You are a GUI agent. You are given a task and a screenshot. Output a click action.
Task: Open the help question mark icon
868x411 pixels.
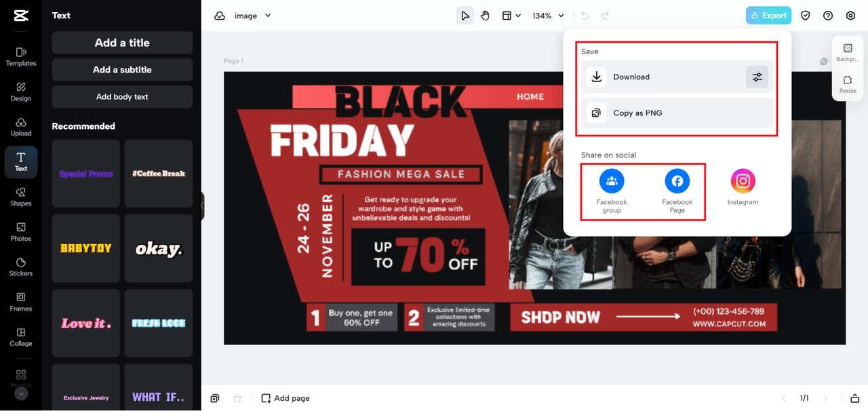828,16
